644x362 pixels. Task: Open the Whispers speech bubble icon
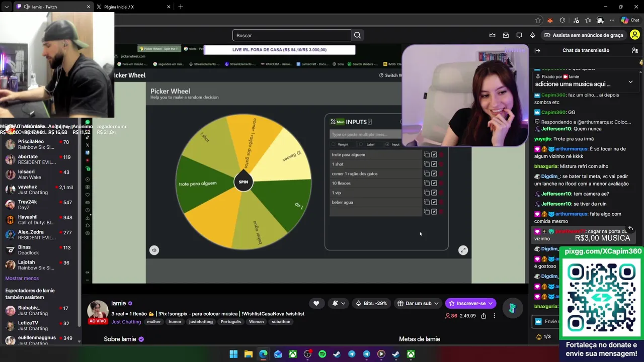pos(519,35)
